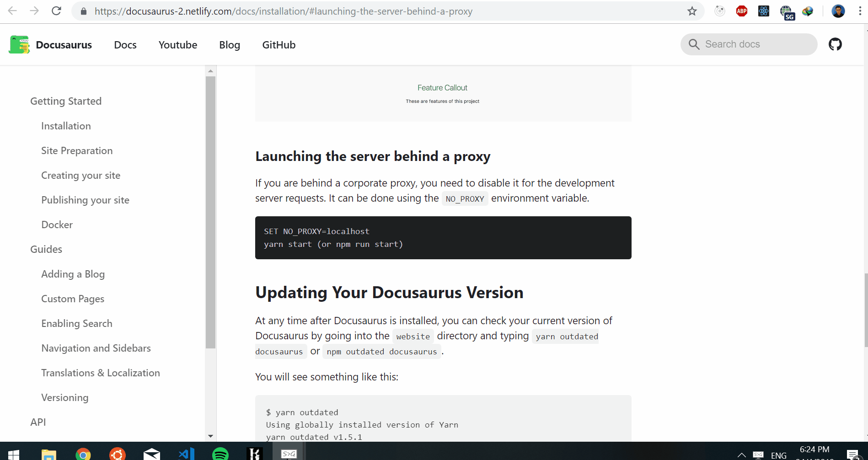This screenshot has width=868, height=460.
Task: Open the Windows Start menu
Action: point(14,454)
